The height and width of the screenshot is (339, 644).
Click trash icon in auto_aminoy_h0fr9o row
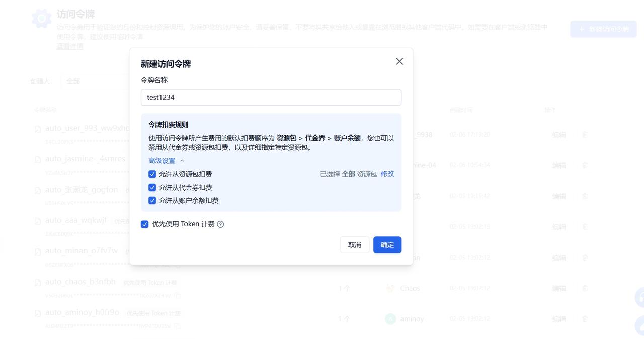click(x=585, y=319)
